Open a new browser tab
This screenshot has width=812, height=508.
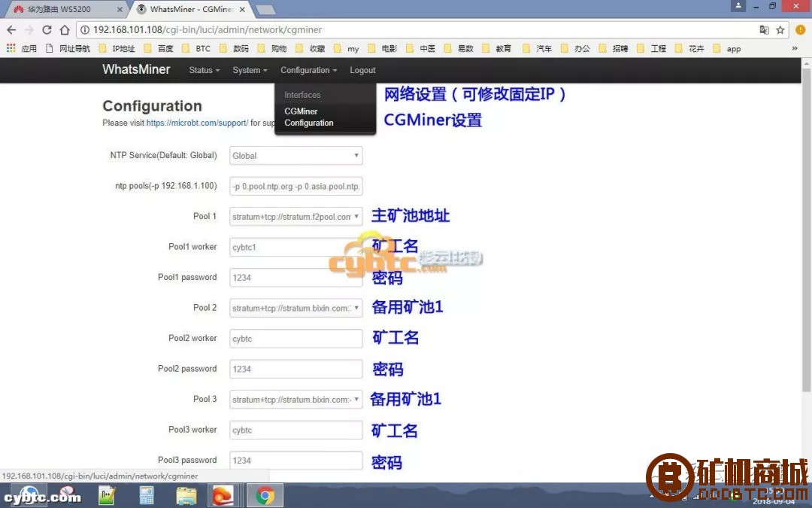pos(265,10)
